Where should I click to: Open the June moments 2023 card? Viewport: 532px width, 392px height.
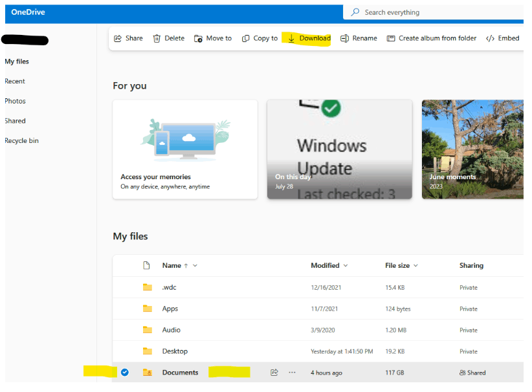(472, 149)
